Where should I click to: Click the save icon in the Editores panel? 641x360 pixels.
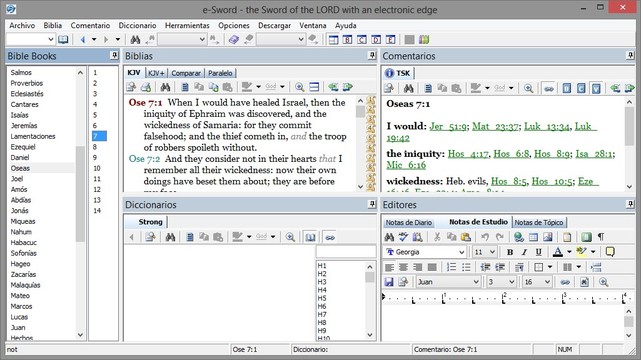pos(389,282)
